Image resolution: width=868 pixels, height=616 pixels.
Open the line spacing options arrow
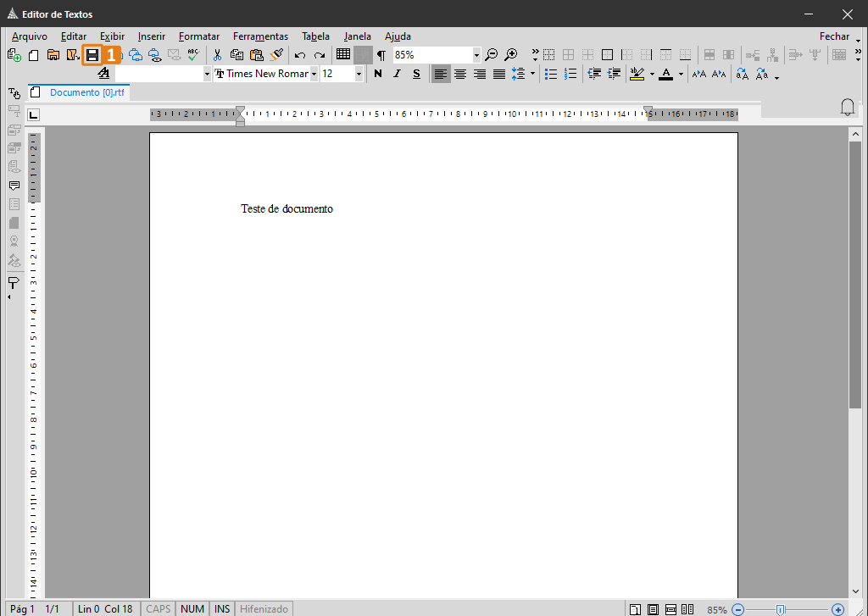point(532,74)
